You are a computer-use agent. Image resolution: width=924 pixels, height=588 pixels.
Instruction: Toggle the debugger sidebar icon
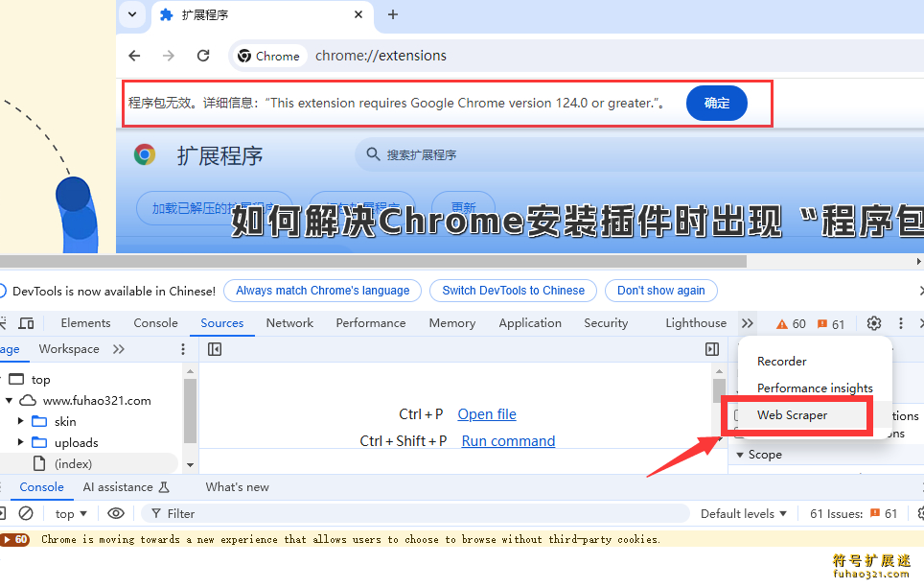pos(712,350)
